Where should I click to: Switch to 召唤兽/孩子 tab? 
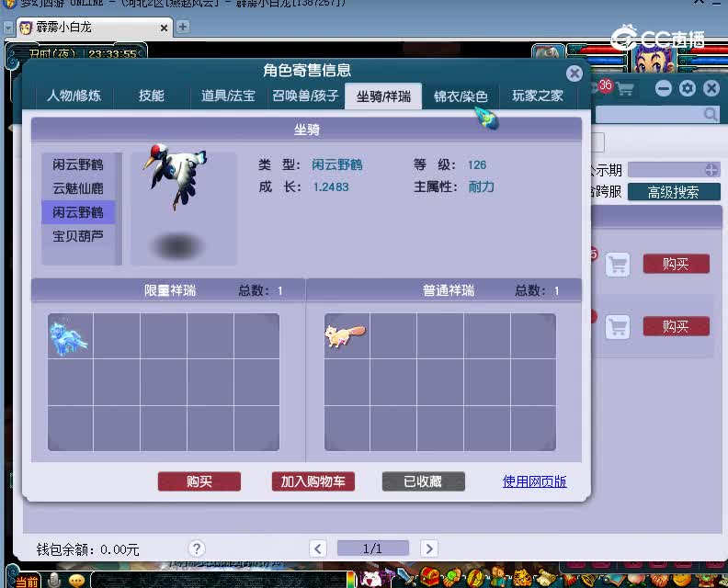305,96
